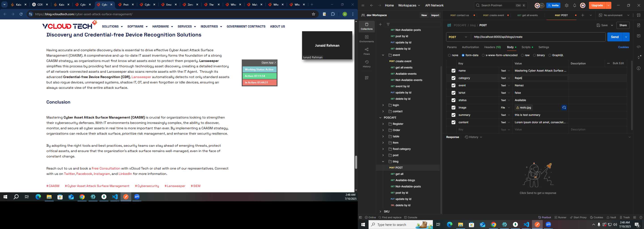This screenshot has width=644, height=229.
Task: Collapse the POSCAFE collection
Action: (380, 118)
